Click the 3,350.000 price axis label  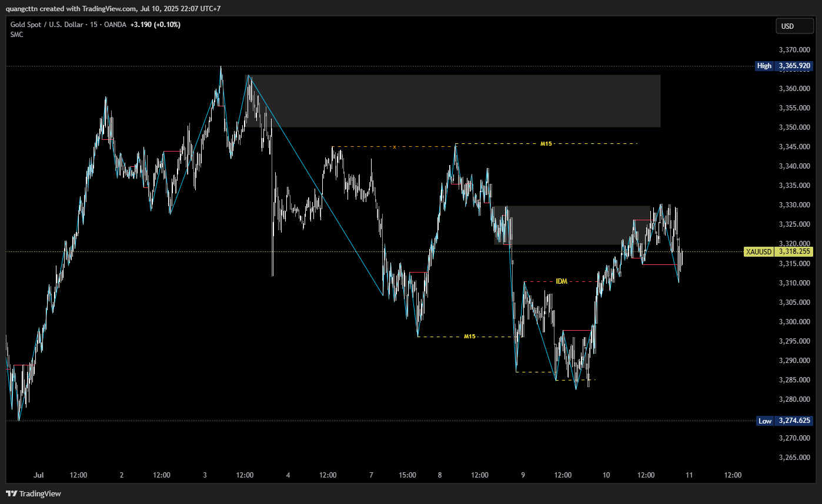coord(795,127)
